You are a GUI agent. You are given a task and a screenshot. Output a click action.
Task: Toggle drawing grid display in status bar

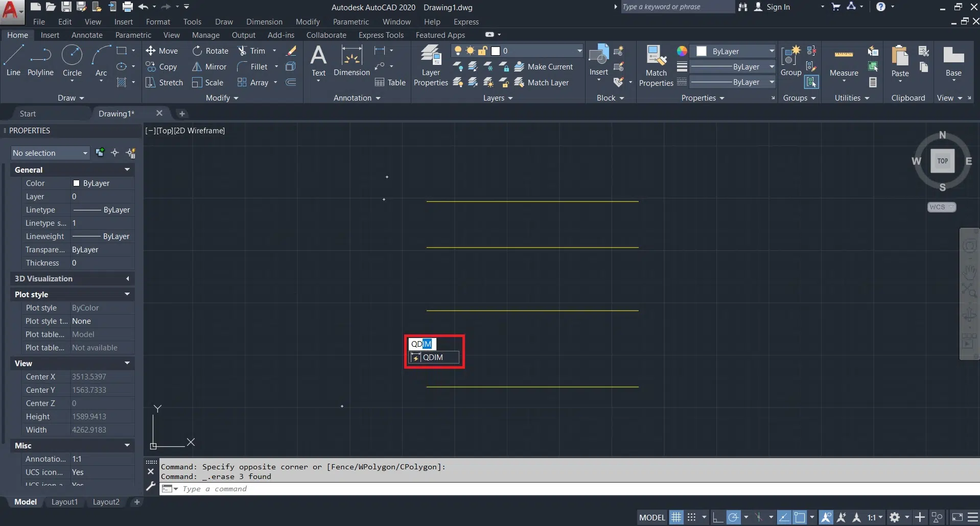(676, 517)
